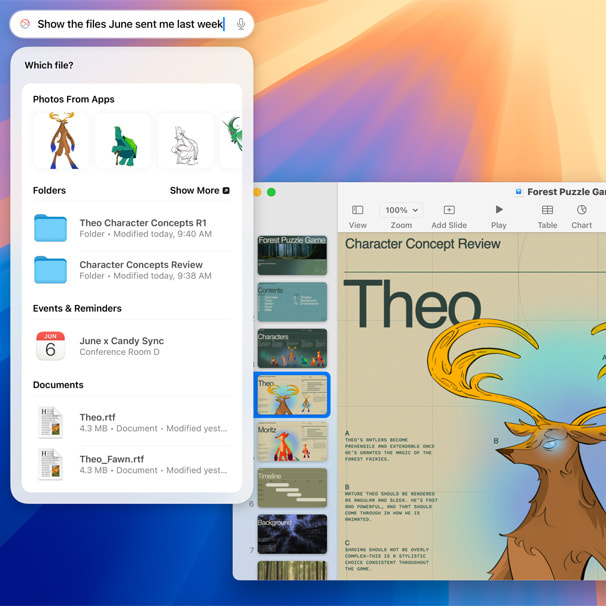
Task: Open Theo Character Concepts R1 folder
Action: coord(142,228)
